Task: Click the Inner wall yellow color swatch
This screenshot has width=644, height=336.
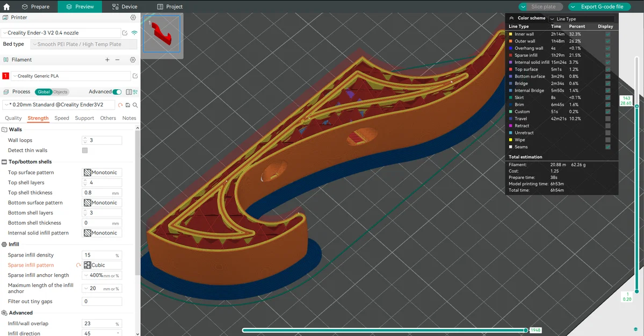Action: tap(511, 34)
